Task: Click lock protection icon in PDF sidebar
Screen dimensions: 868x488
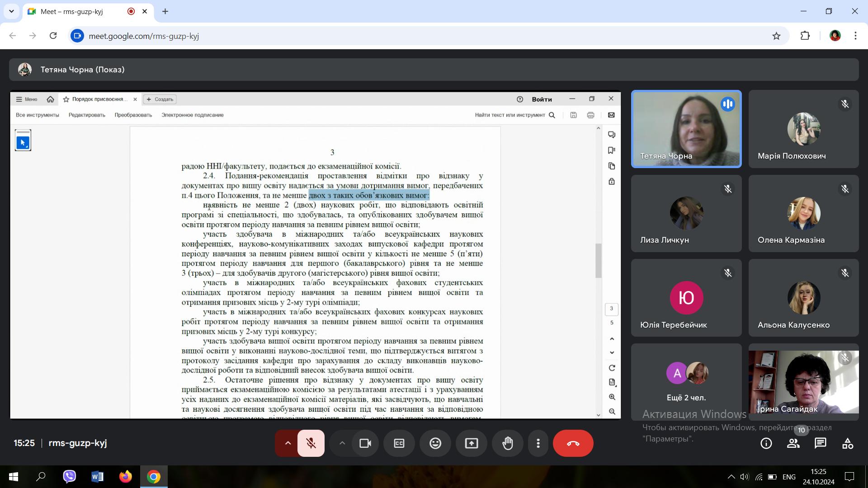Action: pyautogui.click(x=612, y=181)
